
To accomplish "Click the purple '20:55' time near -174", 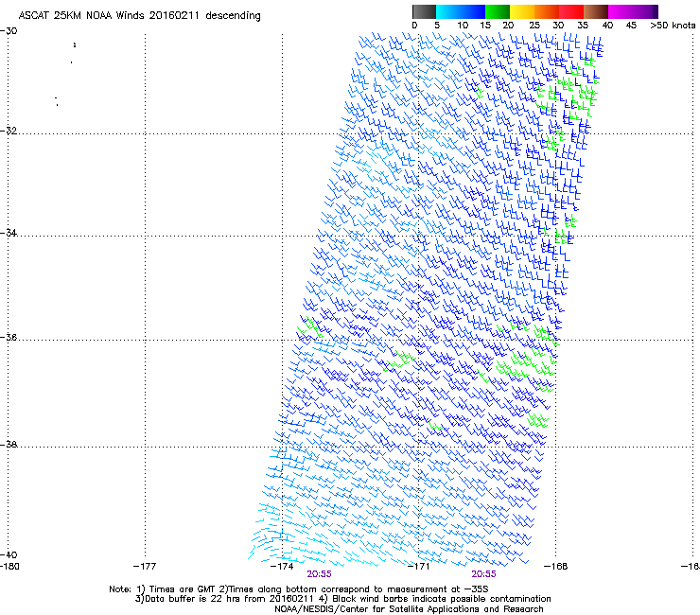I will (x=319, y=574).
